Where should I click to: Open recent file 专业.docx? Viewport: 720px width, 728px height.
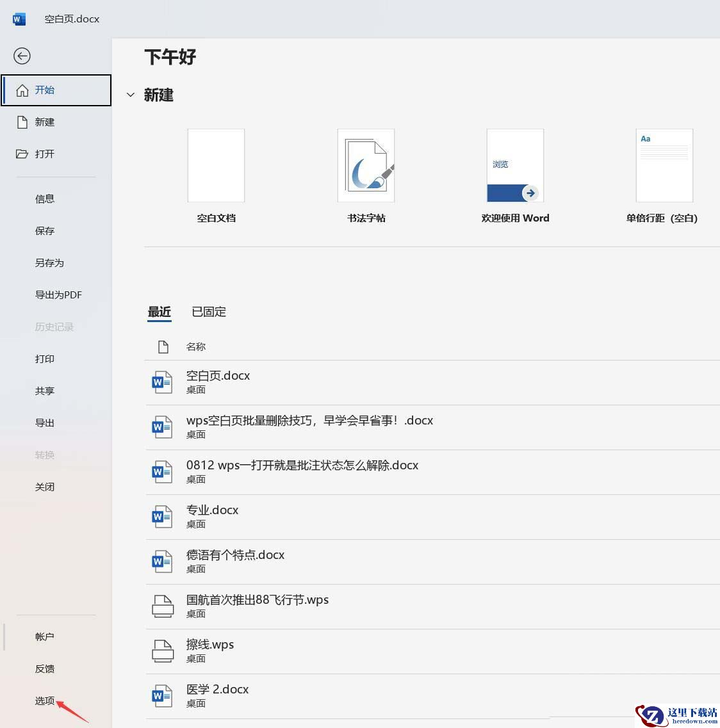(432, 517)
